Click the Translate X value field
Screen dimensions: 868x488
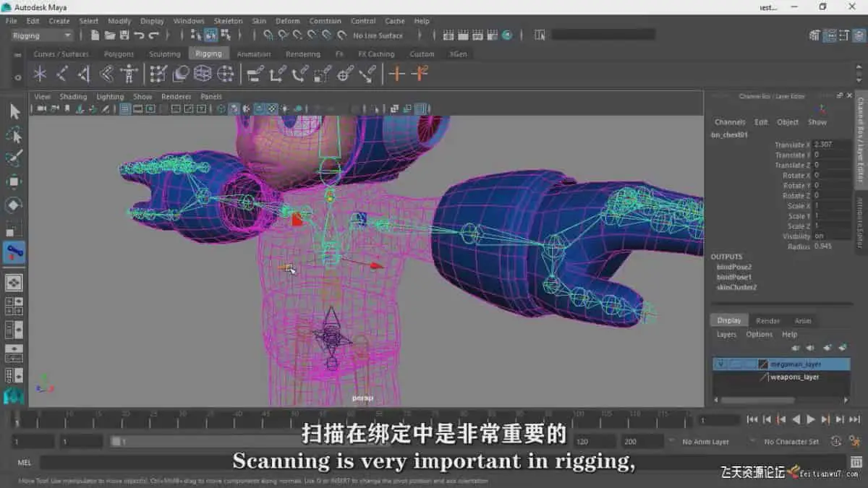pyautogui.click(x=832, y=145)
